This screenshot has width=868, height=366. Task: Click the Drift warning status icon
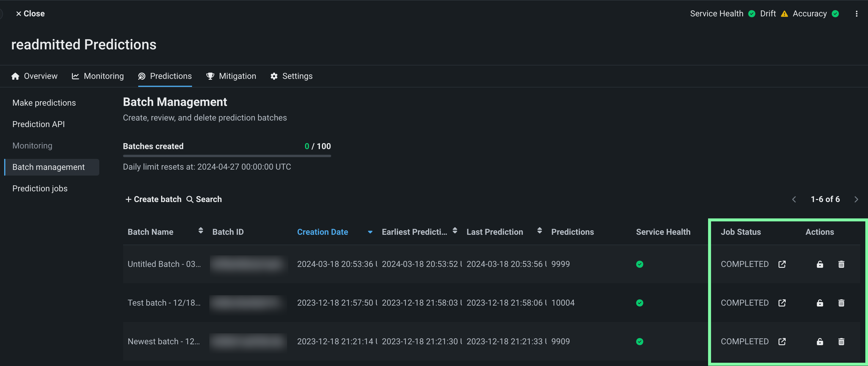pyautogui.click(x=784, y=14)
